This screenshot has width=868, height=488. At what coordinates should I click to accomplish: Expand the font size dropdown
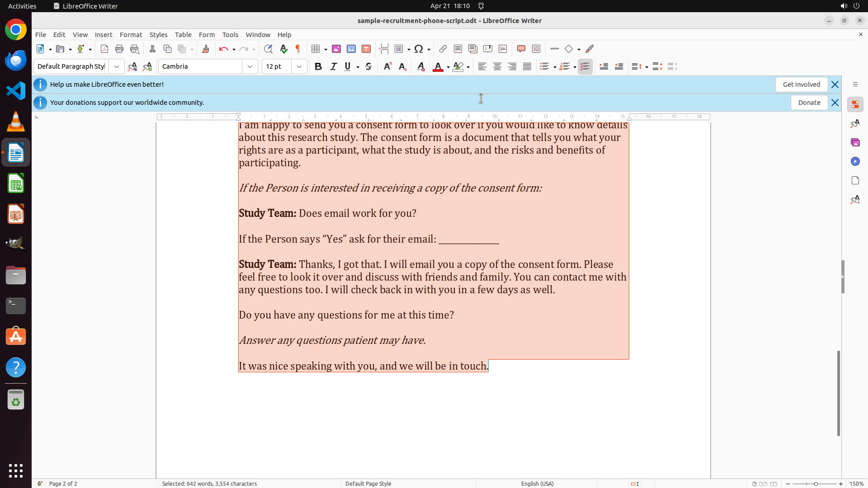(x=299, y=66)
